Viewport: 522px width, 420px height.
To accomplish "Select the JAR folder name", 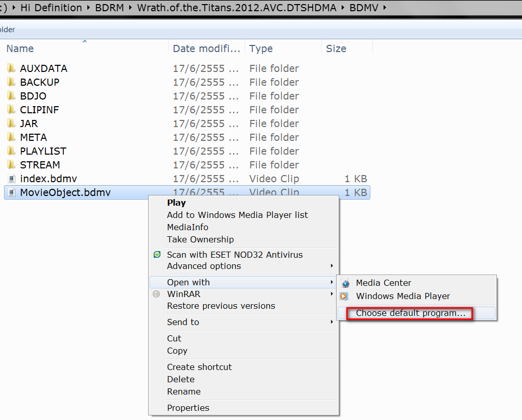I will [29, 123].
